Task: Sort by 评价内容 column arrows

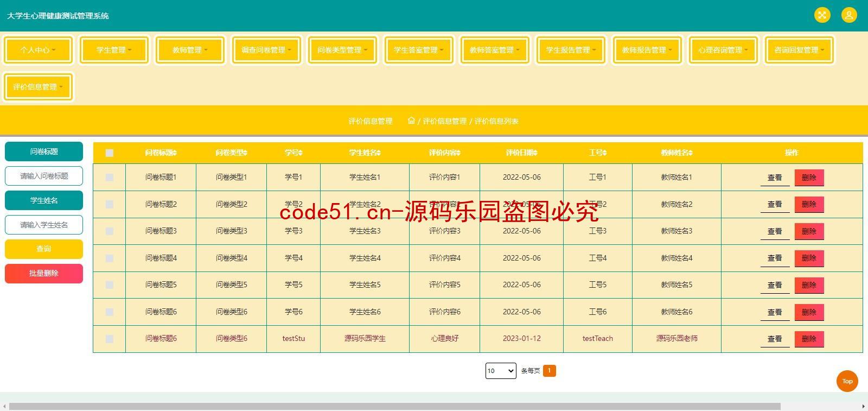Action: click(458, 153)
